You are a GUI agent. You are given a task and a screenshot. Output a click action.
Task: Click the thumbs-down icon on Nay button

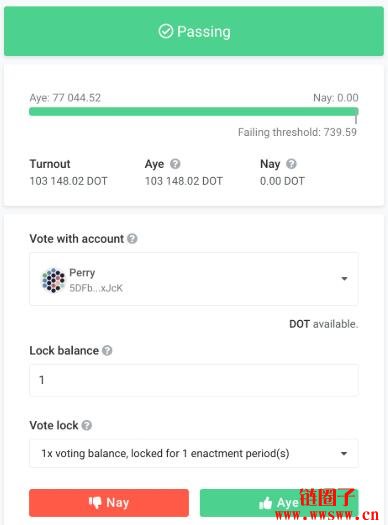tap(95, 503)
